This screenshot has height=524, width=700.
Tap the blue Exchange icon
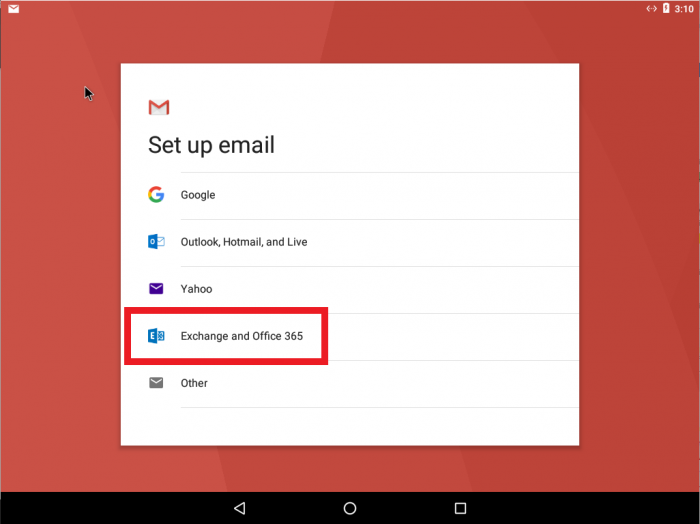coord(156,336)
